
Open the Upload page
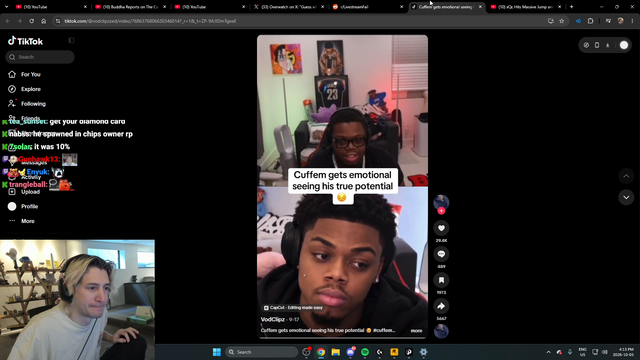pyautogui.click(x=24, y=192)
